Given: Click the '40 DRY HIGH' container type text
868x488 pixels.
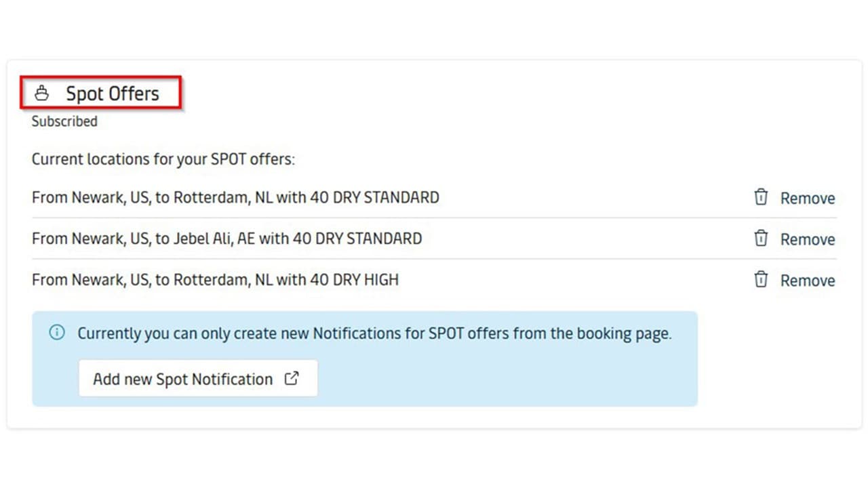Looking at the screenshot, I should pyautogui.click(x=355, y=280).
